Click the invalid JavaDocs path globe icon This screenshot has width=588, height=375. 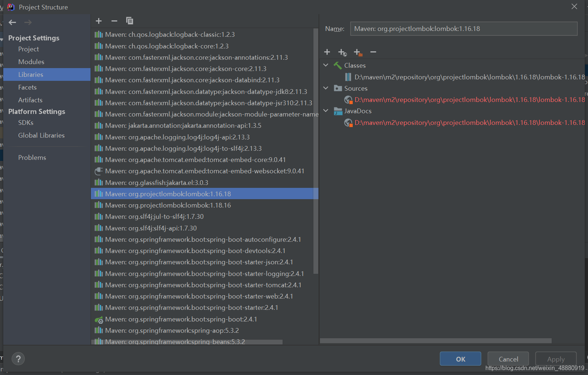coord(348,123)
